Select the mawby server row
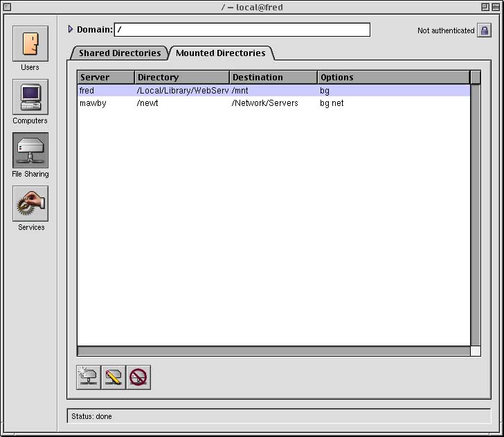This screenshot has height=437, width=504. click(273, 103)
